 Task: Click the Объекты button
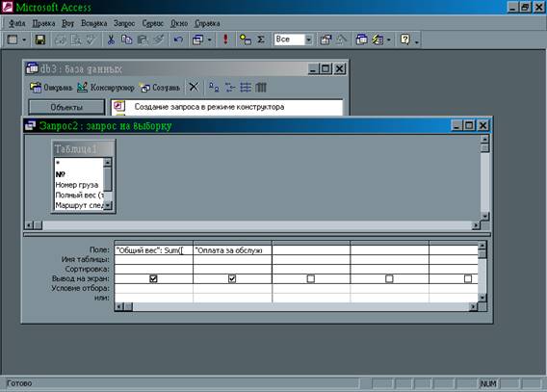[x=66, y=107]
